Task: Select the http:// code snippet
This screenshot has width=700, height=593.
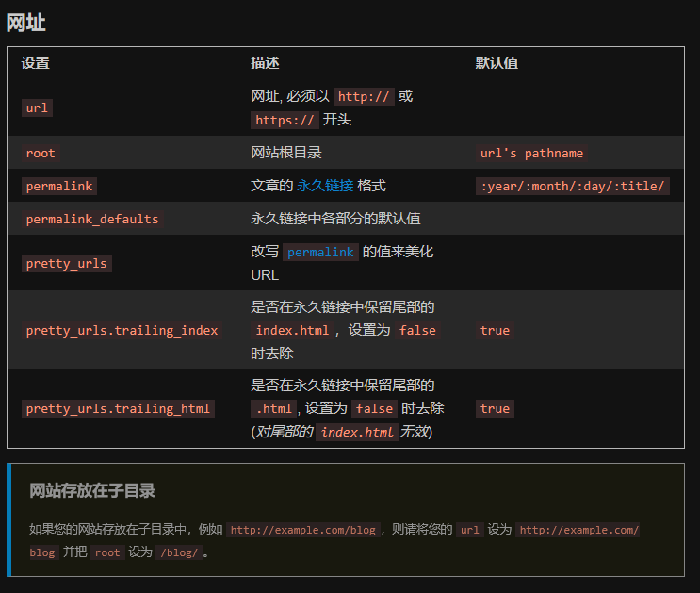Action: (364, 96)
